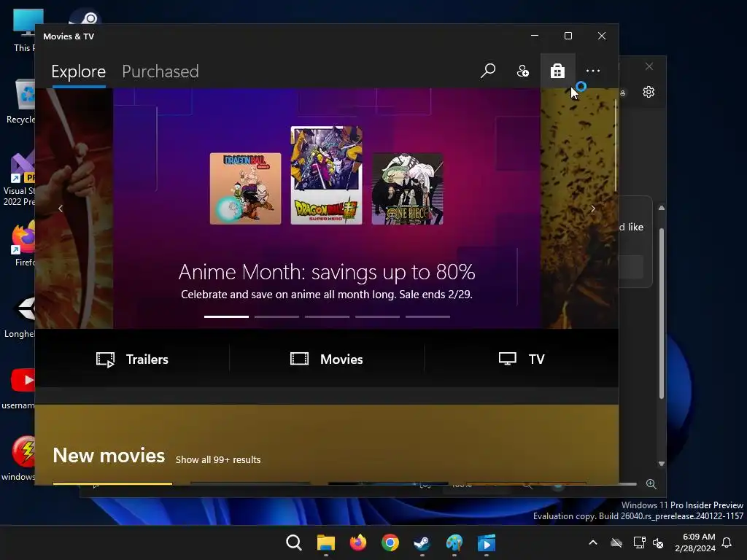
Task: Go to next carousel banner arrow
Action: pos(593,209)
